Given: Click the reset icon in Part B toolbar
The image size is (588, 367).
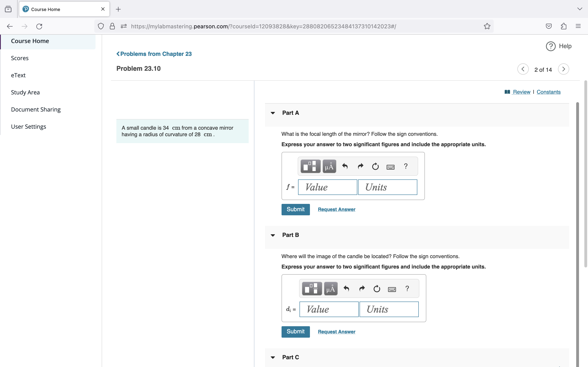Looking at the screenshot, I should coord(377,289).
